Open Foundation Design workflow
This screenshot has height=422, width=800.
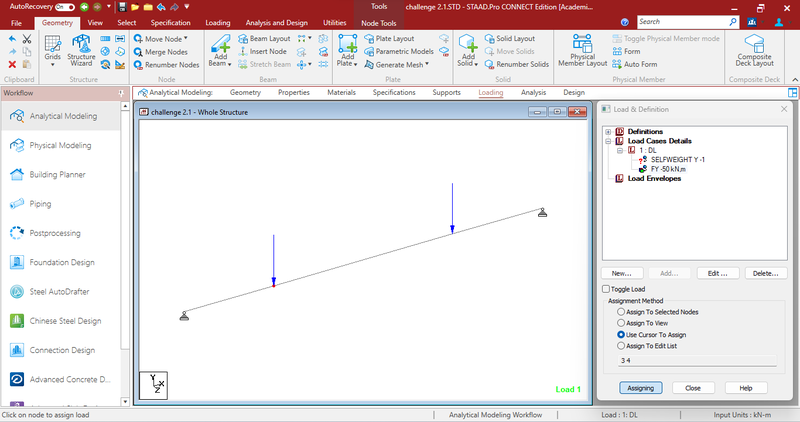(x=61, y=262)
